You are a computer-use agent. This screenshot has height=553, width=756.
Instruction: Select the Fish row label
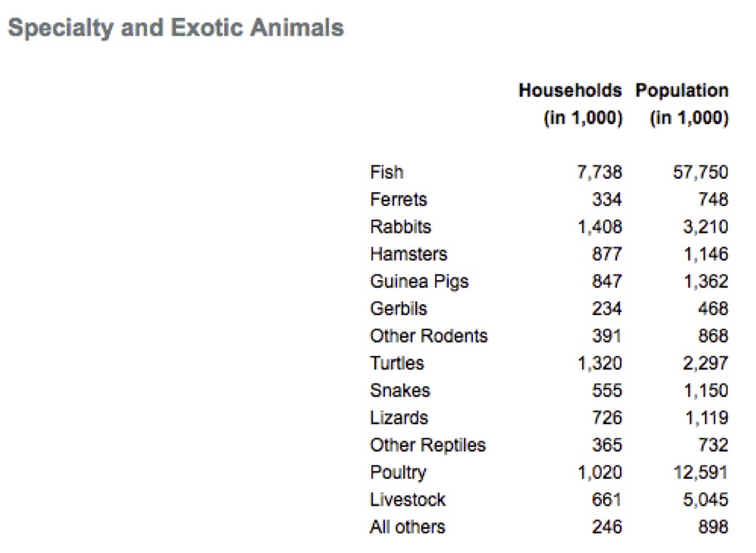click(x=386, y=172)
